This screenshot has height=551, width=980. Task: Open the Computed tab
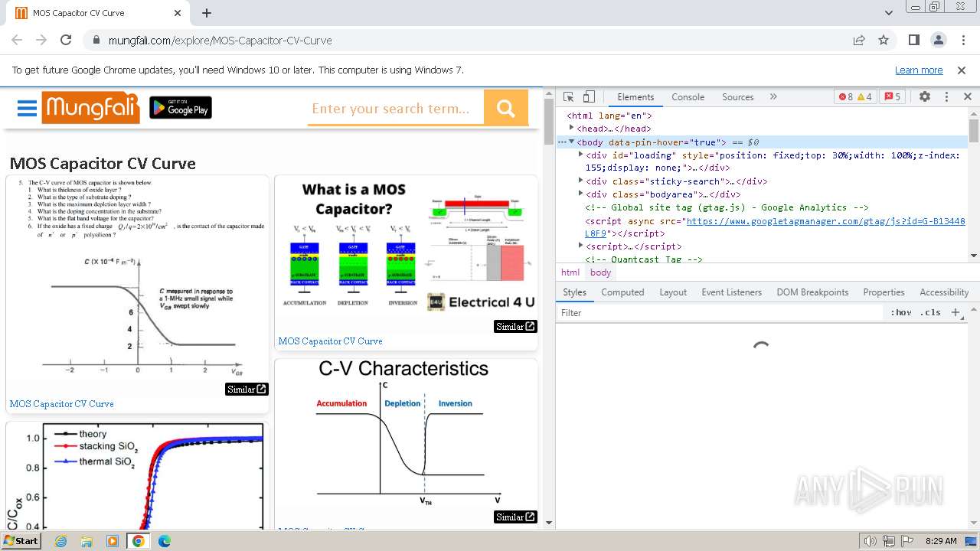[x=622, y=292]
